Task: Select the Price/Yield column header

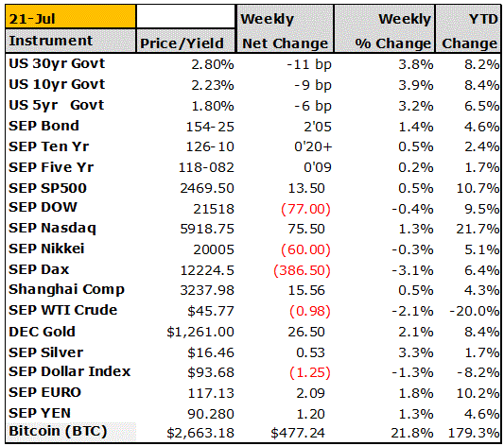Action: 185,41
